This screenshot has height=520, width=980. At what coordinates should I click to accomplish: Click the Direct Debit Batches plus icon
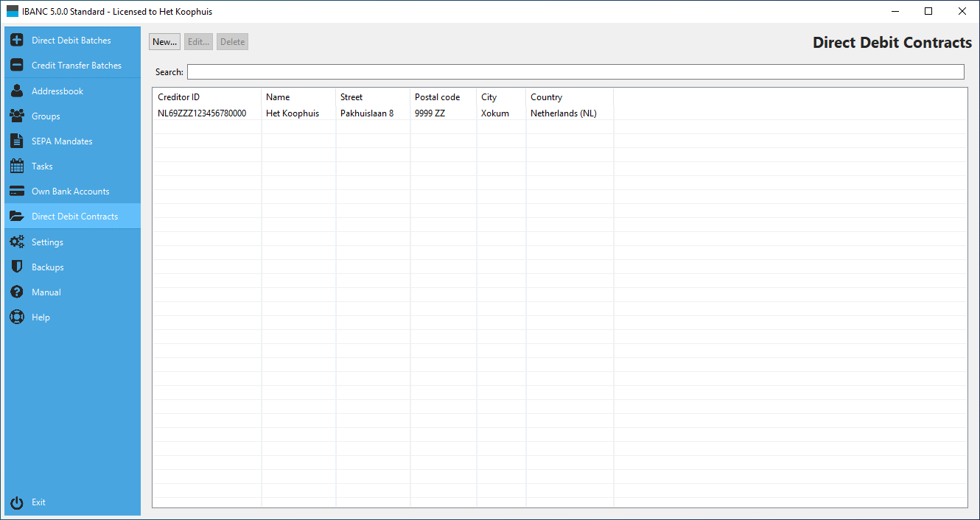click(x=17, y=41)
